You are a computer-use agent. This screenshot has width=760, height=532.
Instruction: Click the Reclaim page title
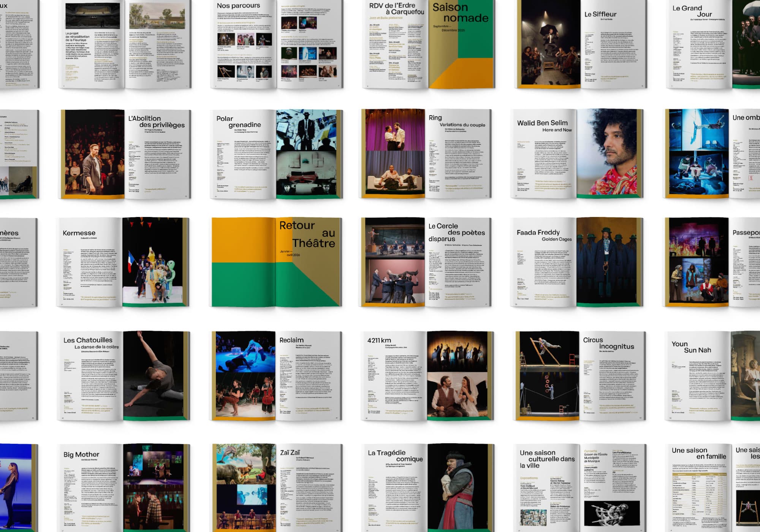(291, 340)
